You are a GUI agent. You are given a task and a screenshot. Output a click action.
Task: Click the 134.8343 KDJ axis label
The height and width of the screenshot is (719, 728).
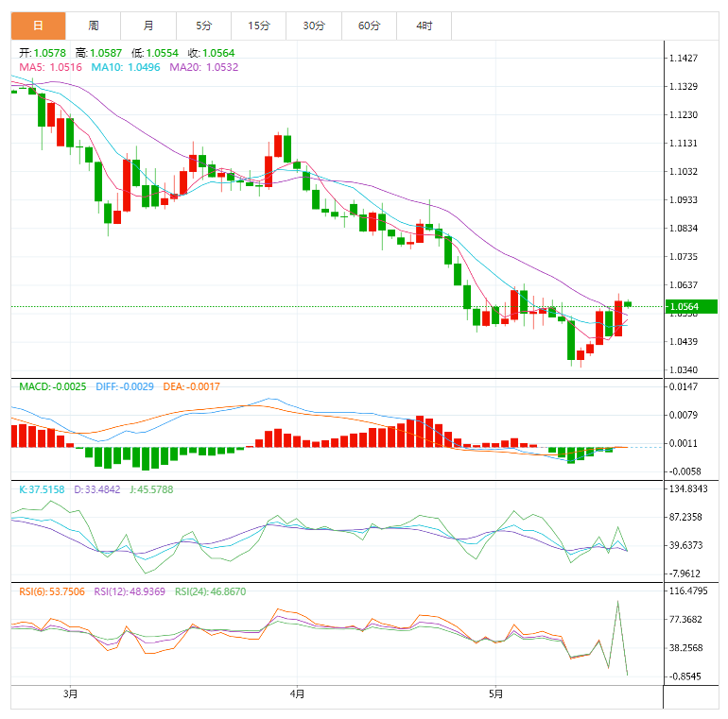pos(688,488)
